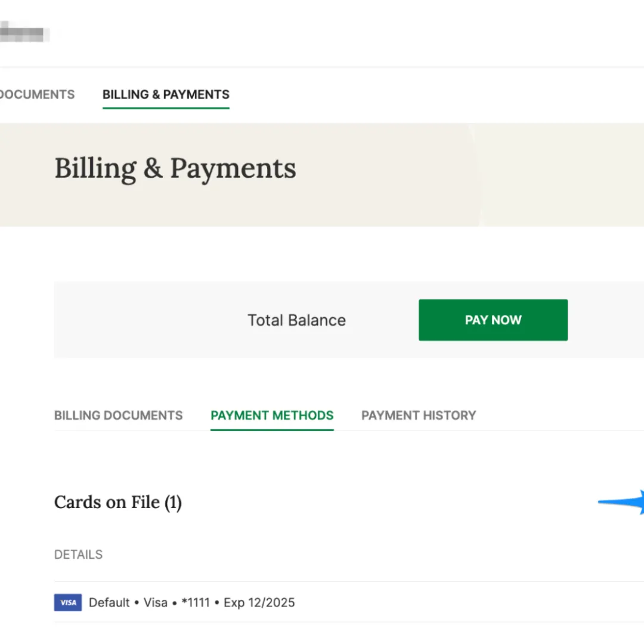Click the blurred company logo
The height and width of the screenshot is (644, 644).
[x=24, y=33]
